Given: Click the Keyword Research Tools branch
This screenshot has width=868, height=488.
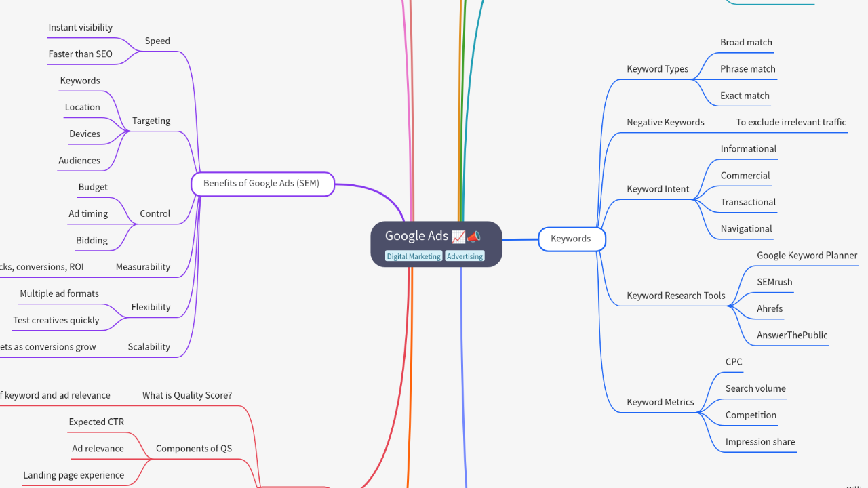Looking at the screenshot, I should (x=675, y=296).
